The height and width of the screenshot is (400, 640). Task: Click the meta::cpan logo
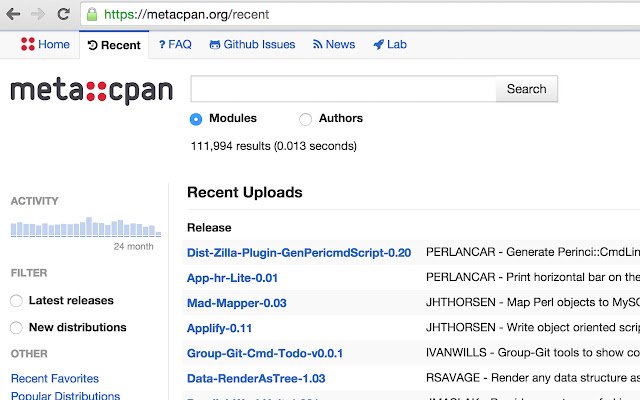point(92,91)
